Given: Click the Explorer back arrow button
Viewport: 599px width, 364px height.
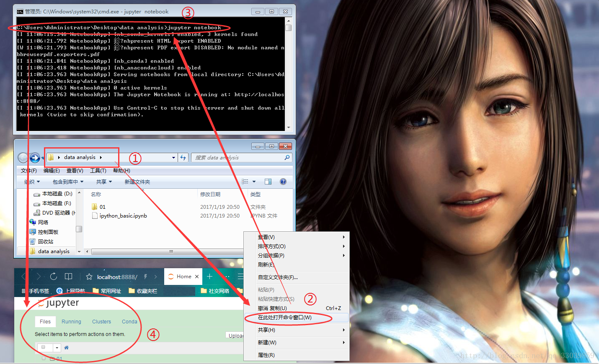Looking at the screenshot, I should [23, 158].
